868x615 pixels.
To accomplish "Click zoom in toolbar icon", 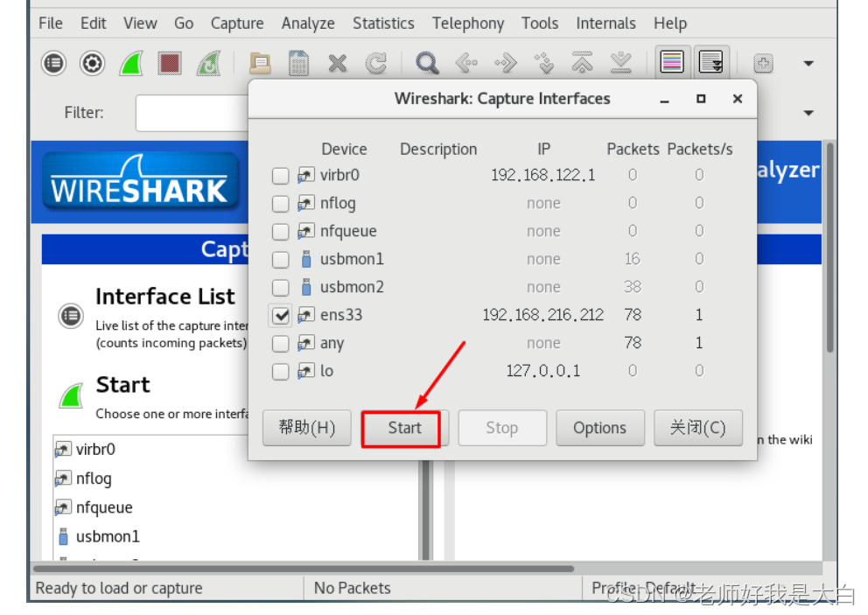I will (x=763, y=63).
